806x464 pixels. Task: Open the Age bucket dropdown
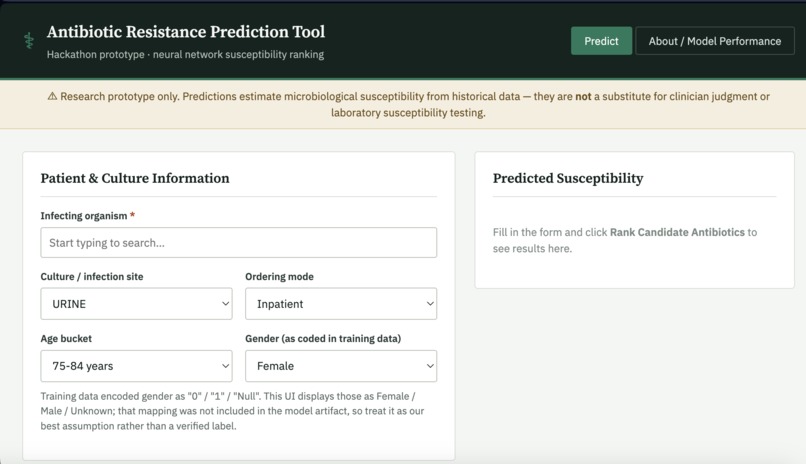pos(136,366)
